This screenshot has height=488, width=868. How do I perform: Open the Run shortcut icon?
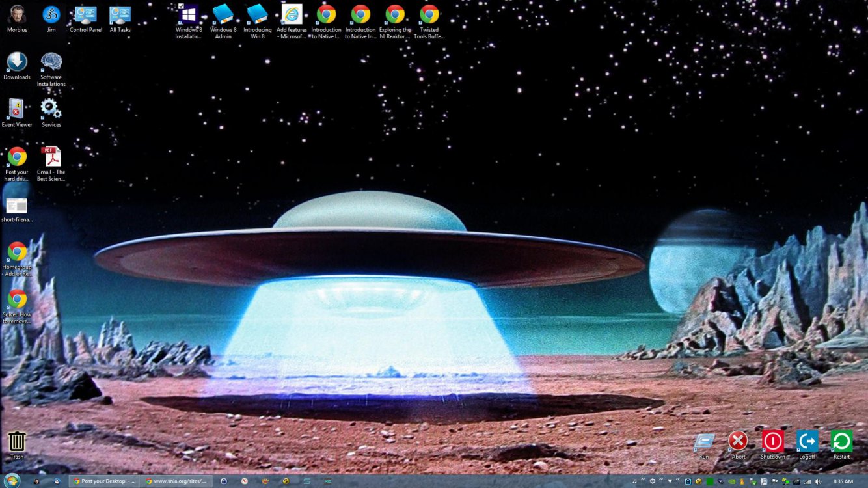click(x=704, y=441)
